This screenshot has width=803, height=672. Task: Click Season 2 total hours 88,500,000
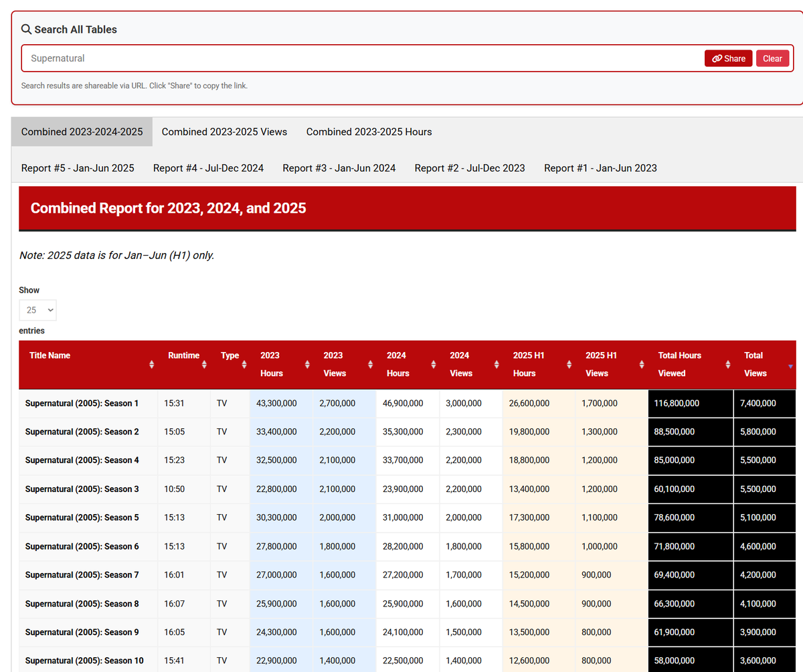[674, 432]
